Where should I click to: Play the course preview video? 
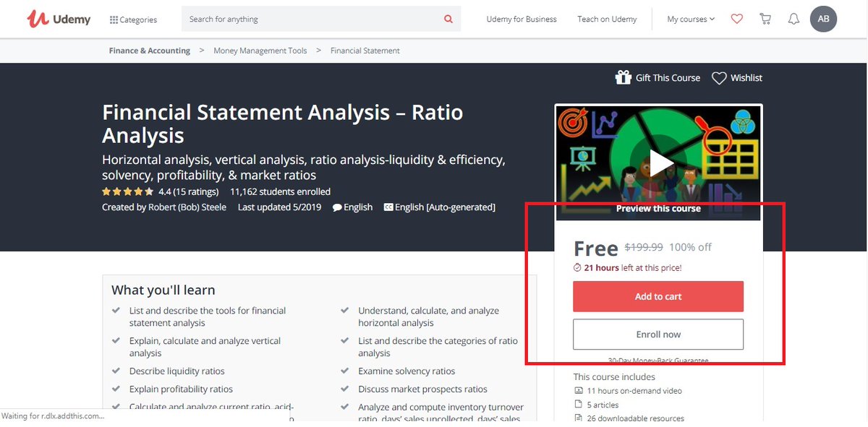(x=659, y=163)
